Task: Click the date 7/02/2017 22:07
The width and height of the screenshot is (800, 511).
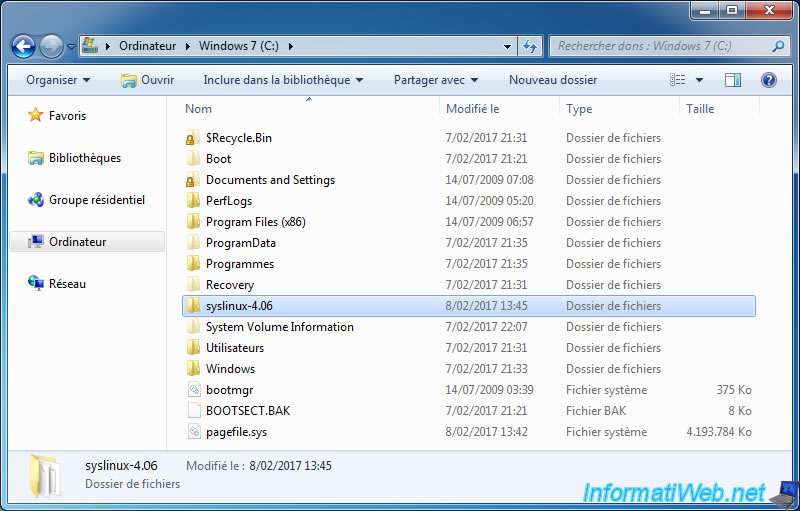Action: click(486, 326)
